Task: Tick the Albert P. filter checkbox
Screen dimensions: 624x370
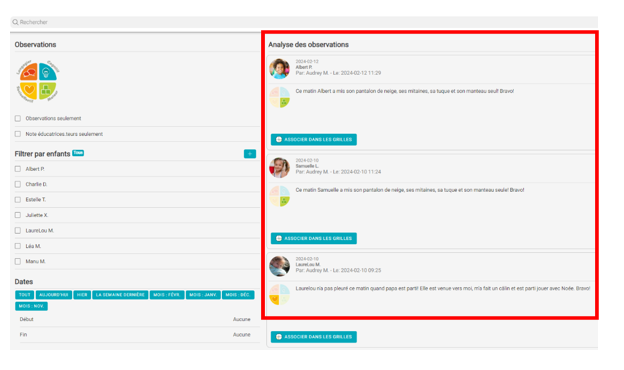Action: (18, 169)
